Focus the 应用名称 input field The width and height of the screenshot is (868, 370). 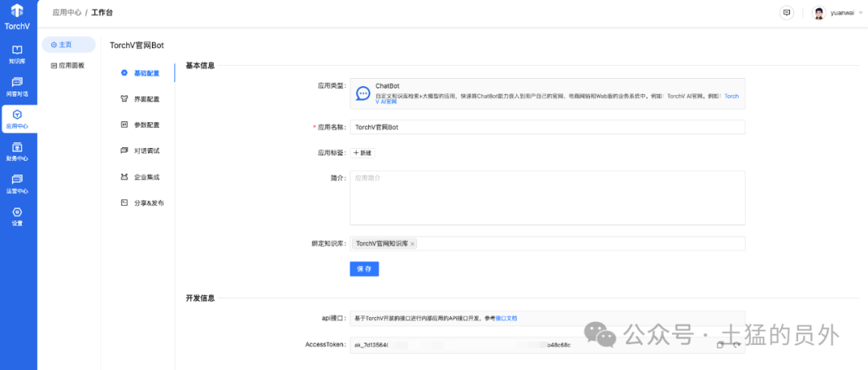pos(547,127)
